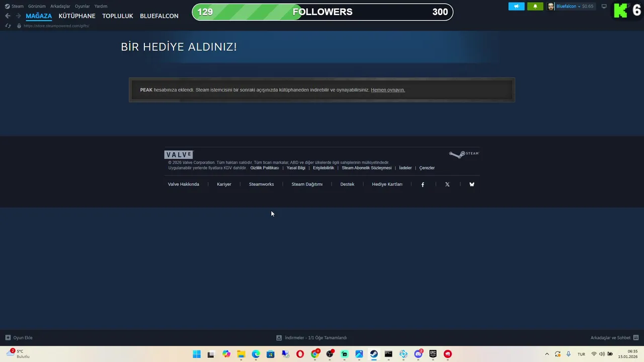Screen dimensions: 644x362
Task: Open OBS Studio from taskbar
Action: coord(330,354)
